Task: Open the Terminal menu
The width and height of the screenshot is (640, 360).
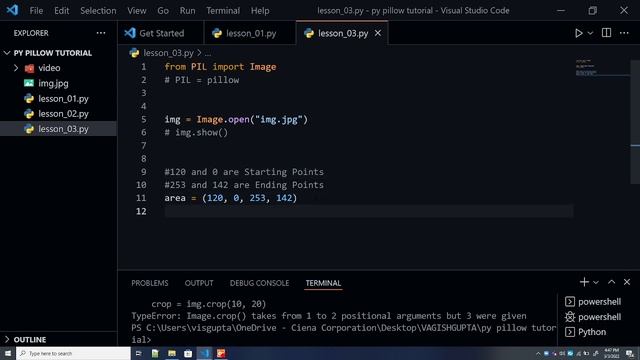Action: click(223, 11)
